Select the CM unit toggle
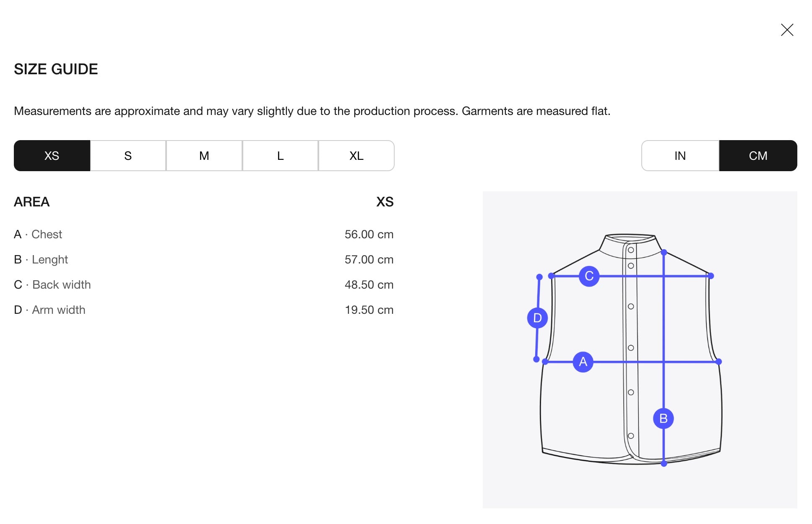Viewport: 812px width, 524px height. (758, 156)
